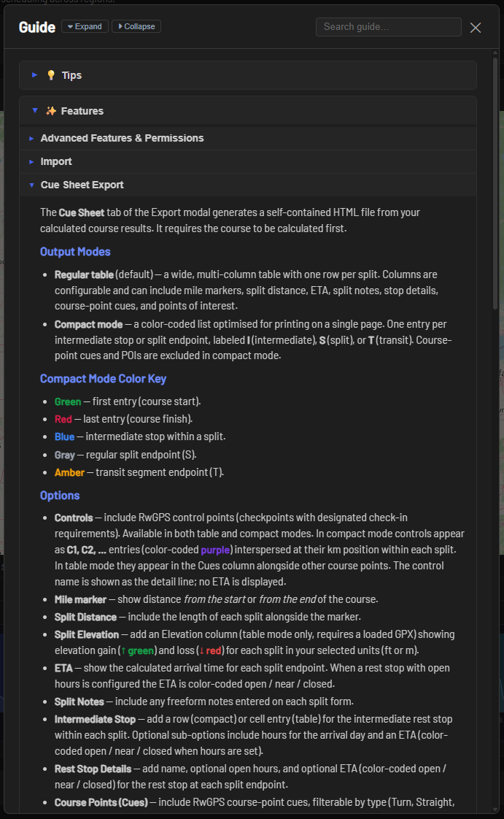Focus the Search guide input field
The width and height of the screenshot is (504, 819).
pyautogui.click(x=388, y=27)
